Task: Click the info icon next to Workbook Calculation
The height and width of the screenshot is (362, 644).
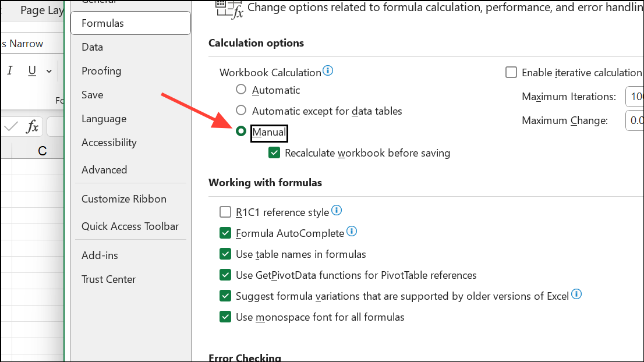Action: pos(328,70)
